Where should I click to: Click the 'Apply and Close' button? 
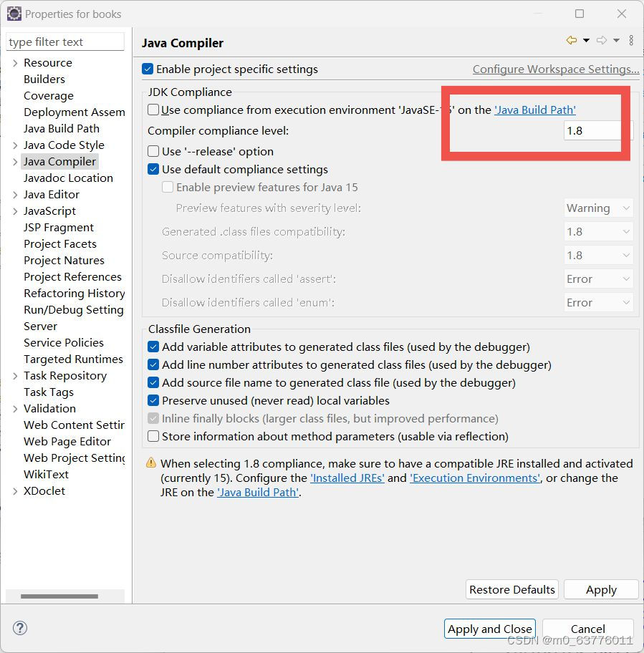pos(489,629)
